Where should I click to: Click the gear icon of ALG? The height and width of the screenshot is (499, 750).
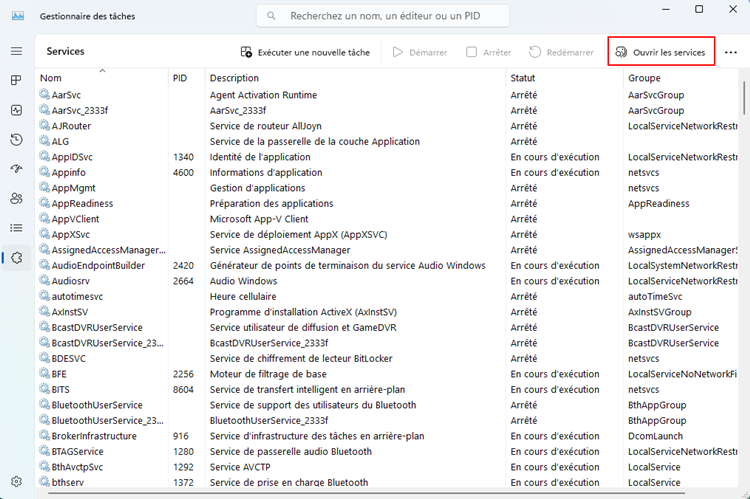pos(44,141)
